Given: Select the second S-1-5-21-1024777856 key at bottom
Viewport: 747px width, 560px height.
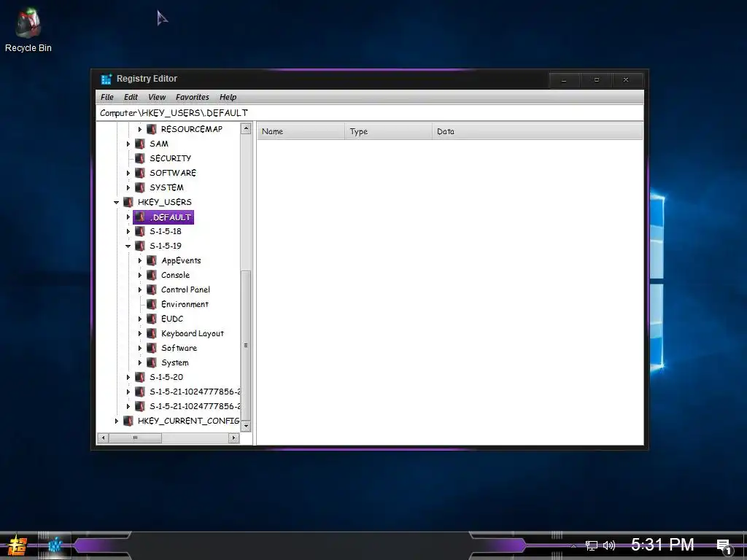Looking at the screenshot, I should tap(194, 406).
